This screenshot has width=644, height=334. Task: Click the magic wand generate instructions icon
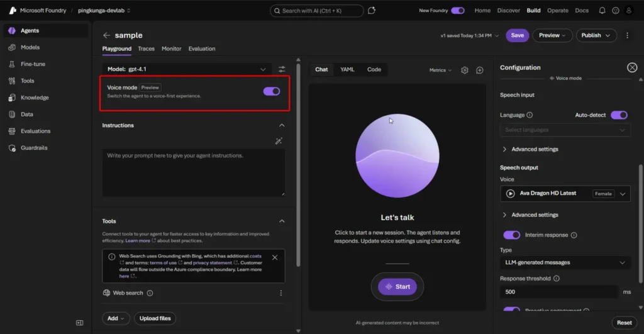[x=279, y=141]
